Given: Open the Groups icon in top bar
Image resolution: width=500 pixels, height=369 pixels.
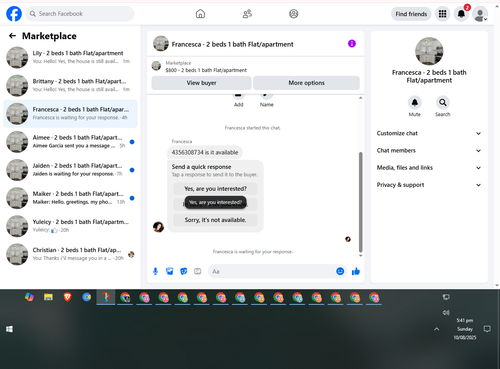Looking at the screenshot, I should 294,14.
